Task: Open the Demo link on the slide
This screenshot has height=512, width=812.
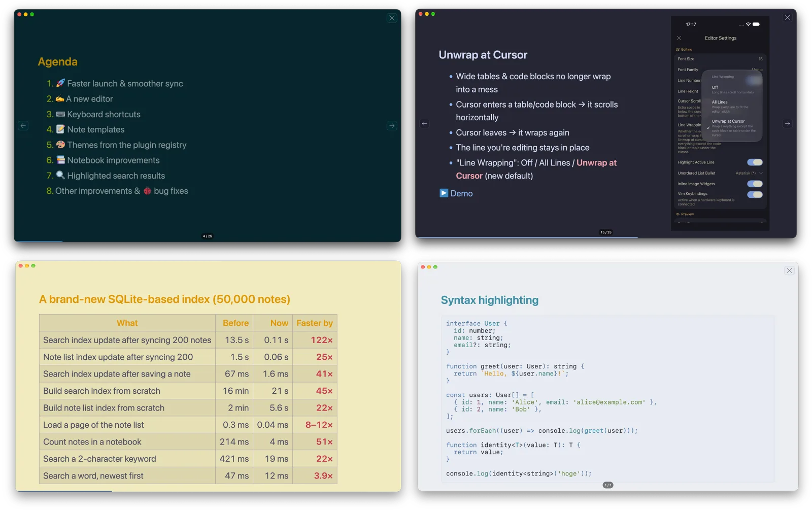Action: [461, 193]
